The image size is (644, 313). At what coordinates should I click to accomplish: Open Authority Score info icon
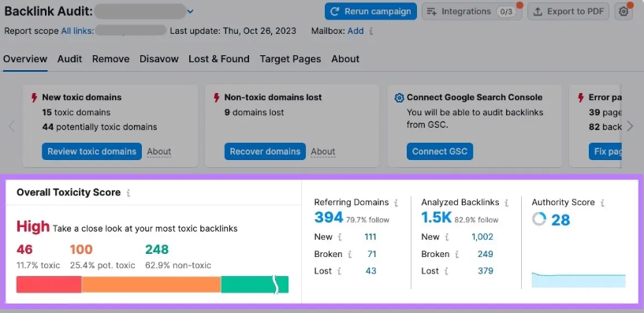(x=602, y=203)
